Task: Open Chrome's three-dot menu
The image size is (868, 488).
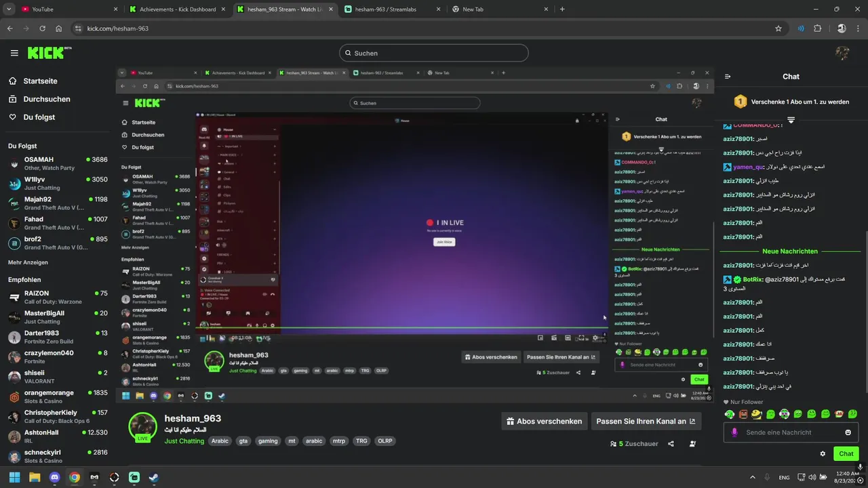Action: pyautogui.click(x=857, y=28)
